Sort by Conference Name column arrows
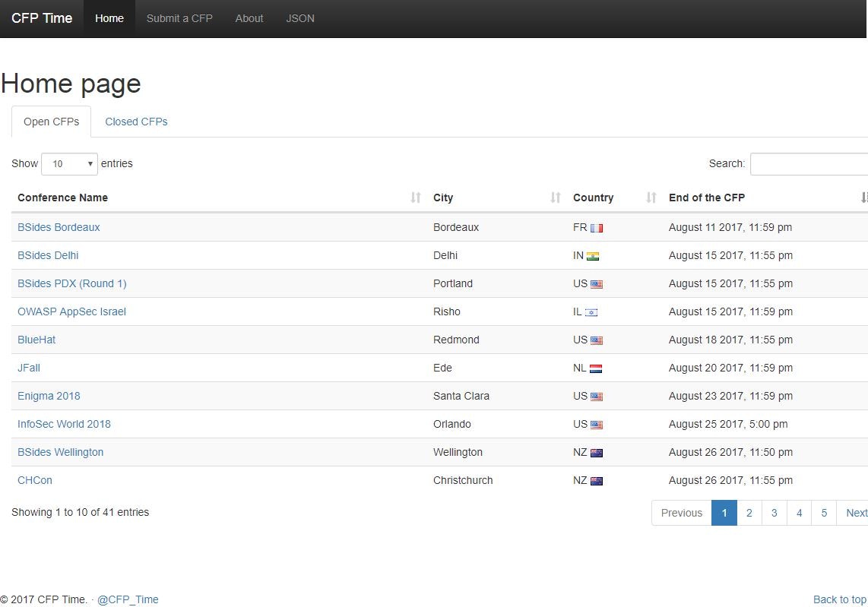868x607 pixels. pyautogui.click(x=416, y=198)
